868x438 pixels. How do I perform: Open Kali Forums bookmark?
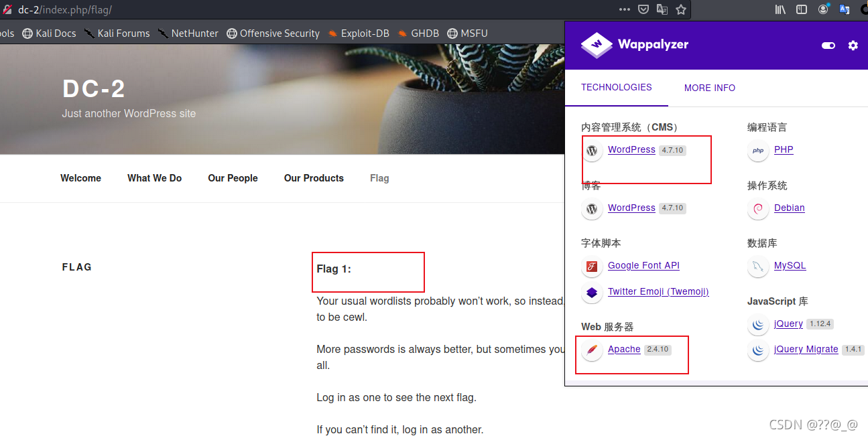tap(117, 33)
